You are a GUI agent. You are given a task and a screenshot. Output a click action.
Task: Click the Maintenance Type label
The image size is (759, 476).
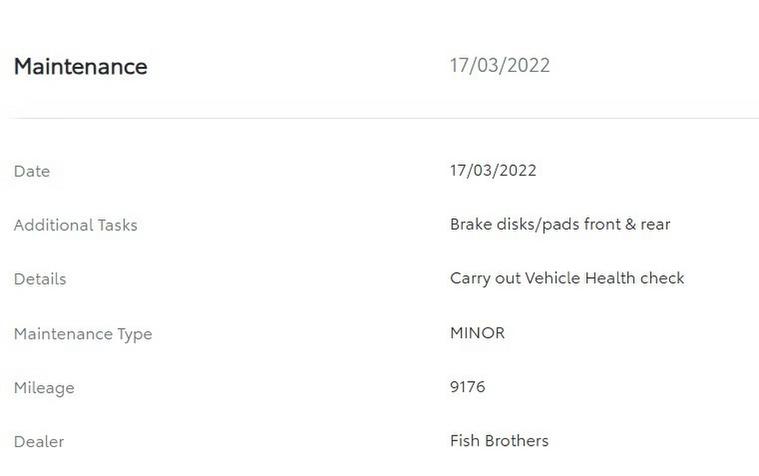pyautogui.click(x=83, y=334)
